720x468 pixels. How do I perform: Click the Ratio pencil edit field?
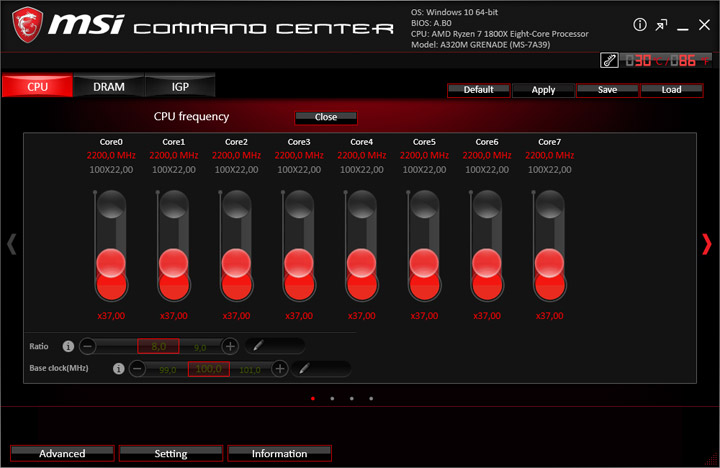tap(275, 345)
